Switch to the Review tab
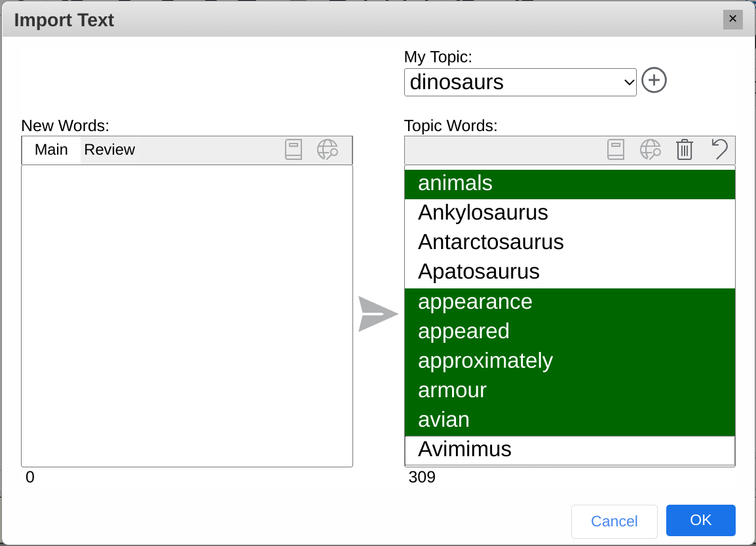 (x=109, y=150)
